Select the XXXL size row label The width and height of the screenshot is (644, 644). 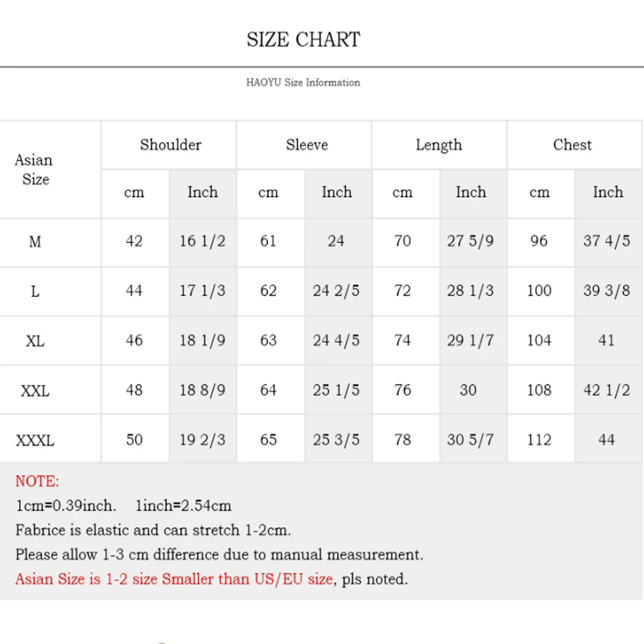click(35, 440)
